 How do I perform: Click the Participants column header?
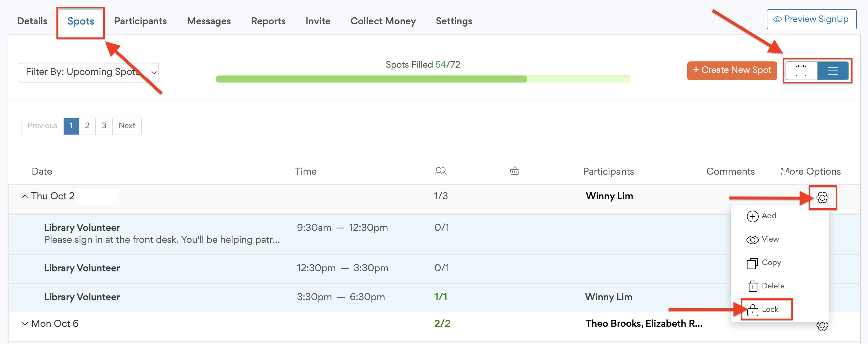point(608,171)
